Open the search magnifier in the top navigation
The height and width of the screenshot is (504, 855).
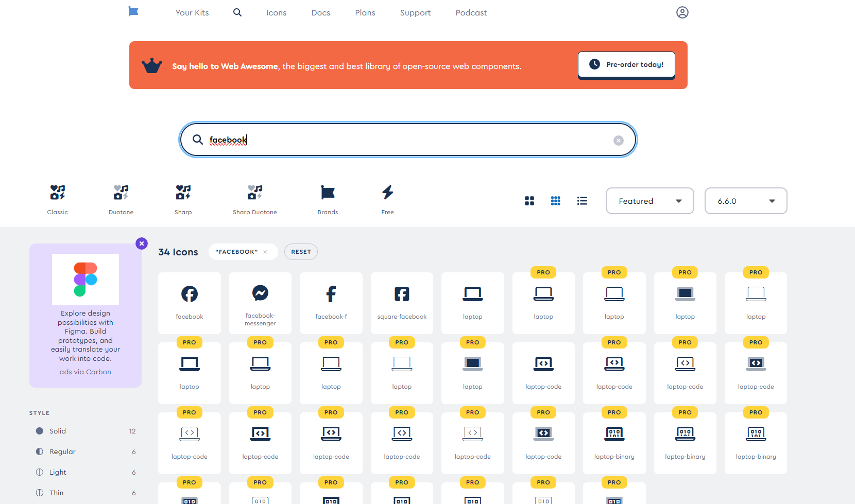tap(237, 12)
